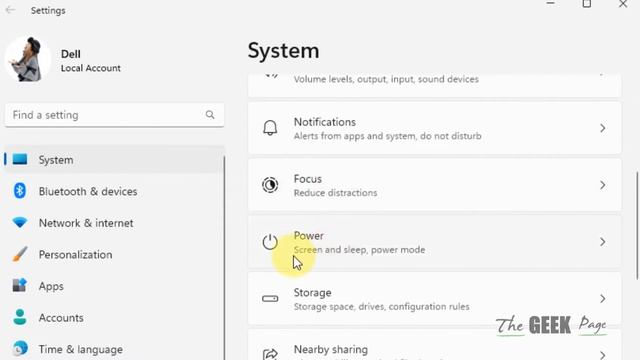Screen dimensions: 640x360
Task: Click the System page heading
Action: point(283,51)
